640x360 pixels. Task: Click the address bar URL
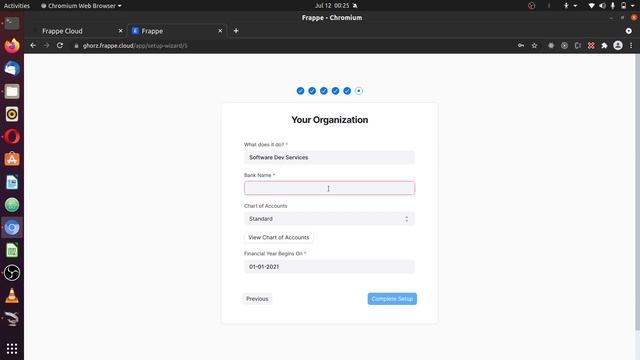pyautogui.click(x=135, y=46)
